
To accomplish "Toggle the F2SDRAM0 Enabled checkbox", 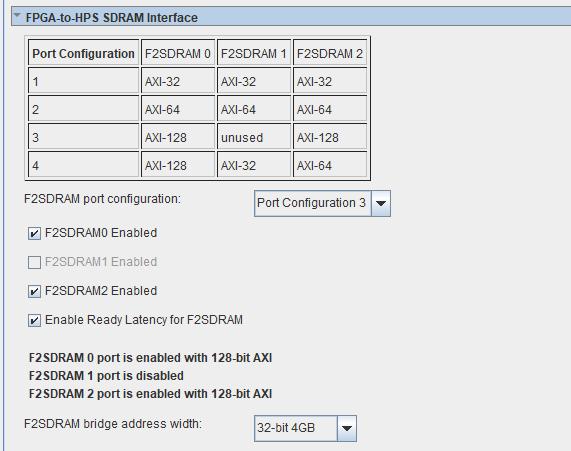I will (x=34, y=234).
